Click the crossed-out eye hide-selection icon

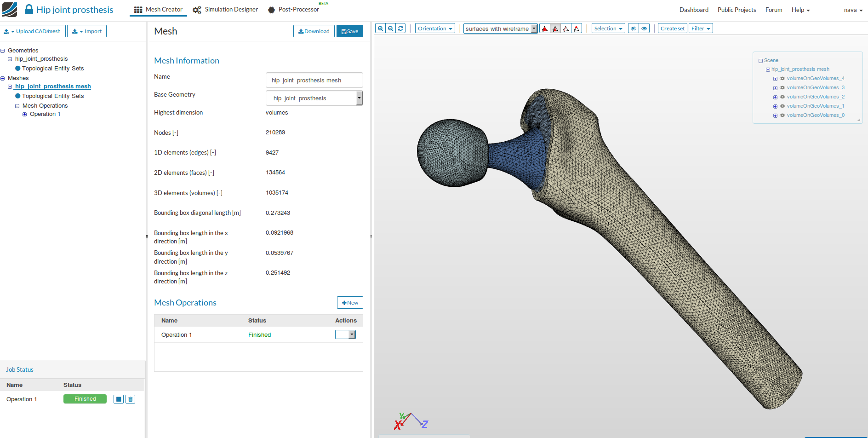634,29
